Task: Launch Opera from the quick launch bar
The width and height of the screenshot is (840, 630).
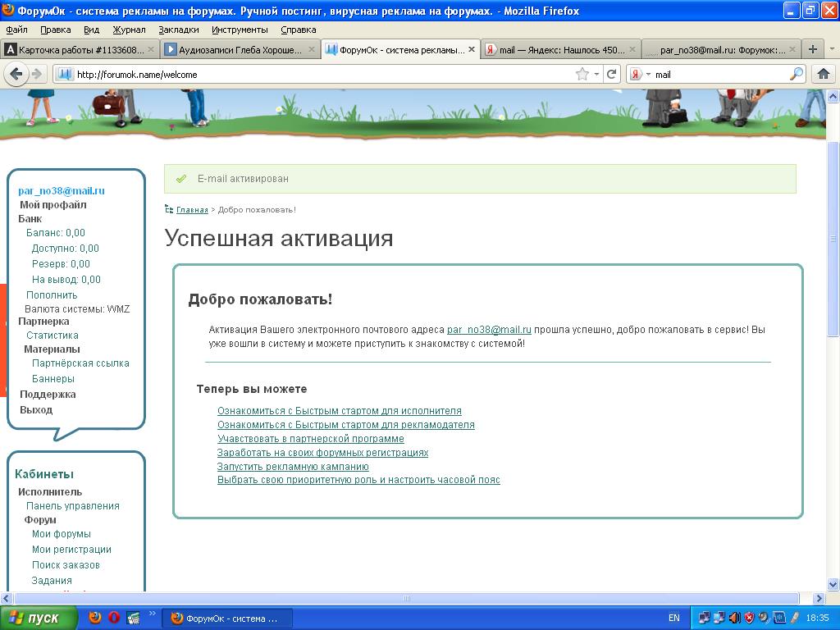Action: (x=114, y=618)
